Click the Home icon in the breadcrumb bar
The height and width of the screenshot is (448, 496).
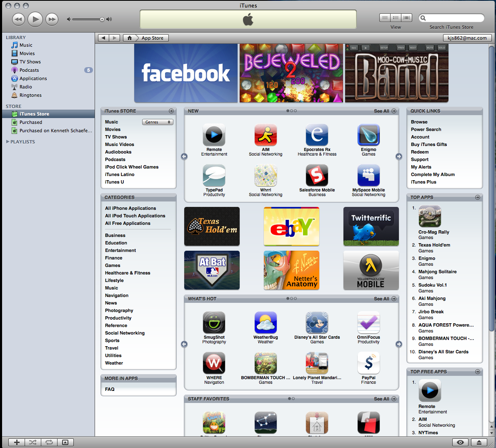point(129,38)
